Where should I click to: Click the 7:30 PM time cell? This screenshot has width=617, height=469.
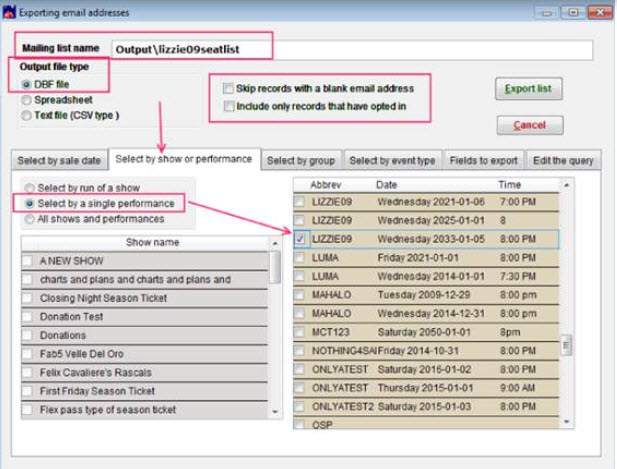click(518, 277)
